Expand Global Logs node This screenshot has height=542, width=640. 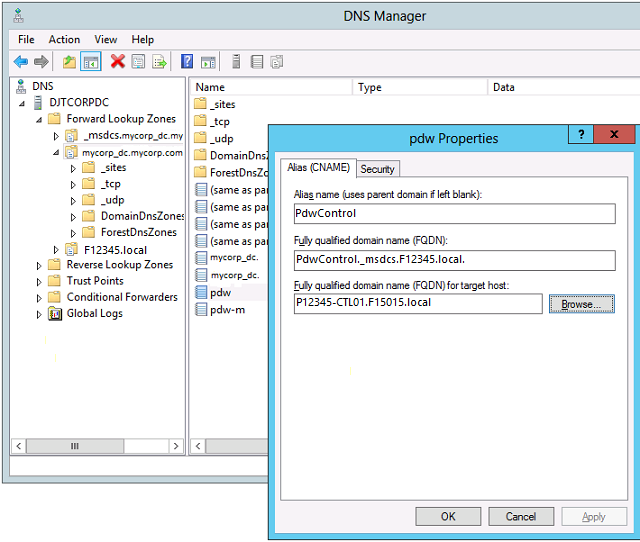tap(39, 315)
